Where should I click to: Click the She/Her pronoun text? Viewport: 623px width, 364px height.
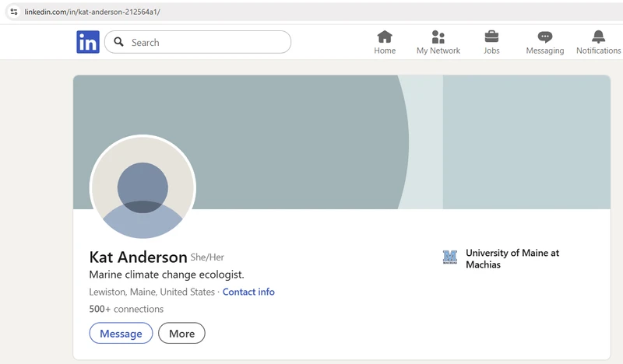(x=207, y=257)
